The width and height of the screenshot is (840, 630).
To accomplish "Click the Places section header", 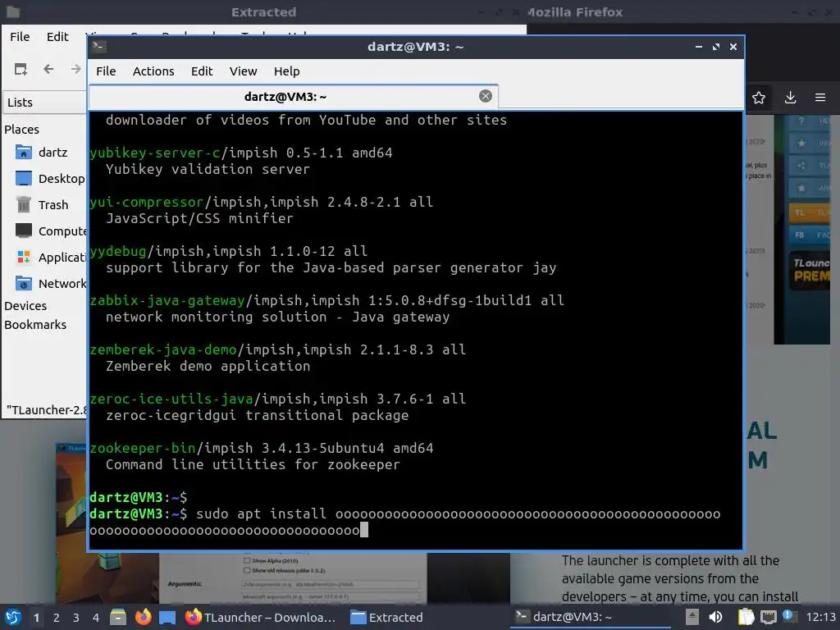I will click(x=21, y=130).
